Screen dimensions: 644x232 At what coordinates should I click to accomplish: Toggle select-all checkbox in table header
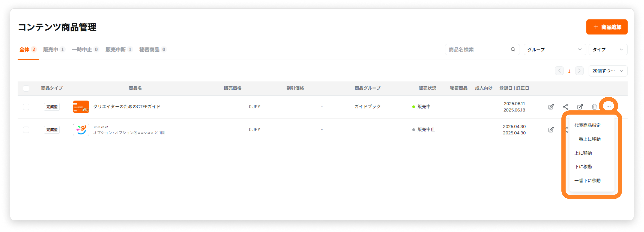(26, 88)
